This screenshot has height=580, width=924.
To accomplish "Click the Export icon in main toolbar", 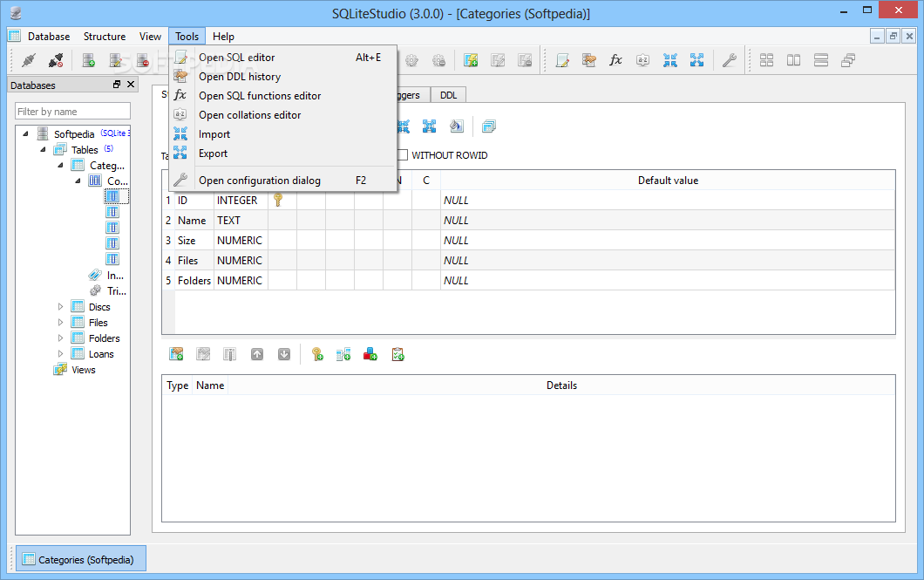I will pos(697,60).
